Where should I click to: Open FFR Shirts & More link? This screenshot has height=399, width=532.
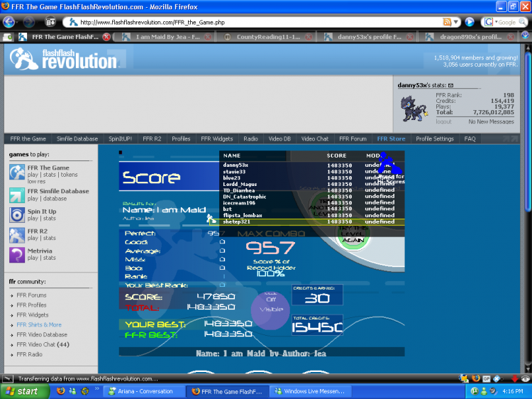coord(39,324)
